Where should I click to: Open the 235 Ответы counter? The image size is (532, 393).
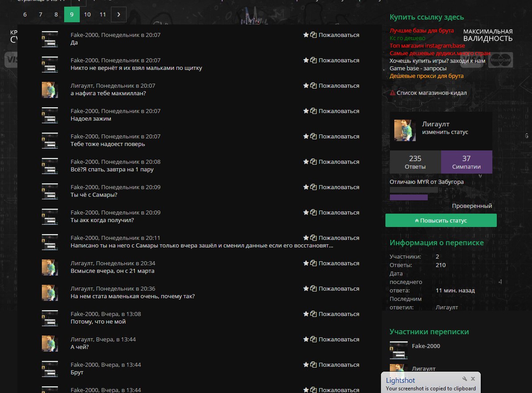(x=415, y=162)
